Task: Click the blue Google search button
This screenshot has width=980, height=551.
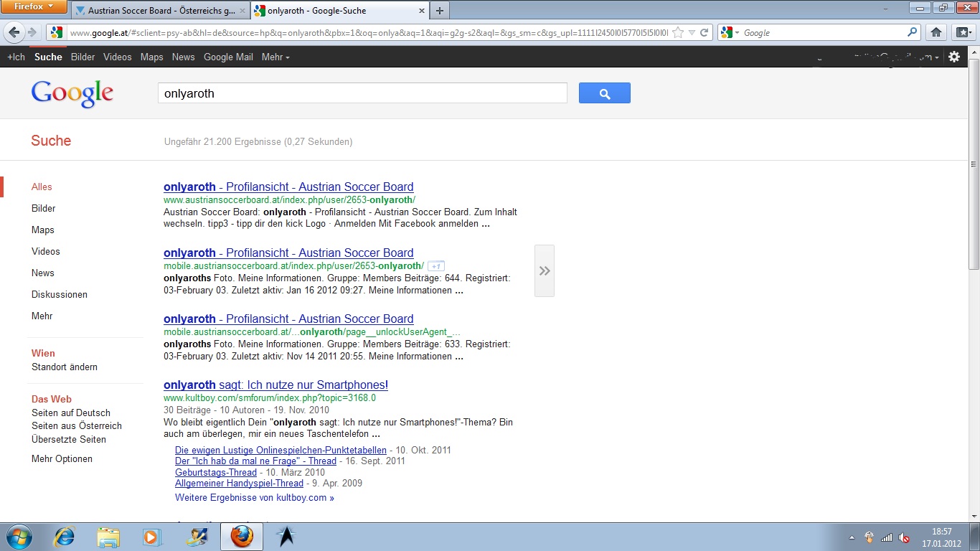Action: [x=605, y=93]
